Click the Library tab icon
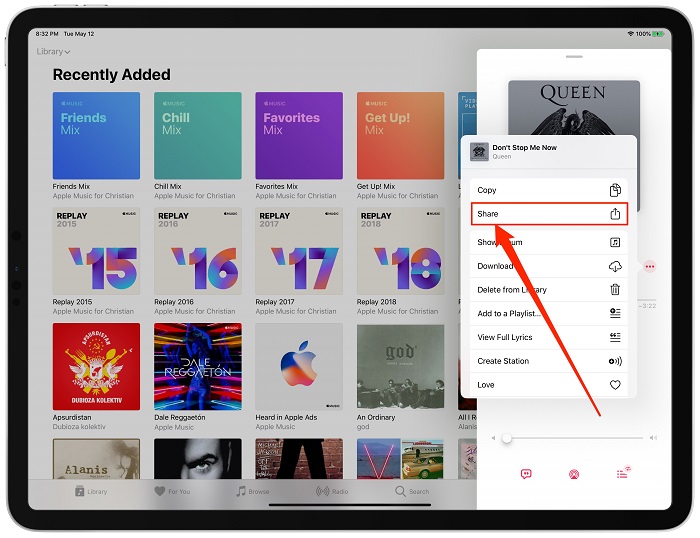This screenshot has width=700, height=538. click(79, 491)
